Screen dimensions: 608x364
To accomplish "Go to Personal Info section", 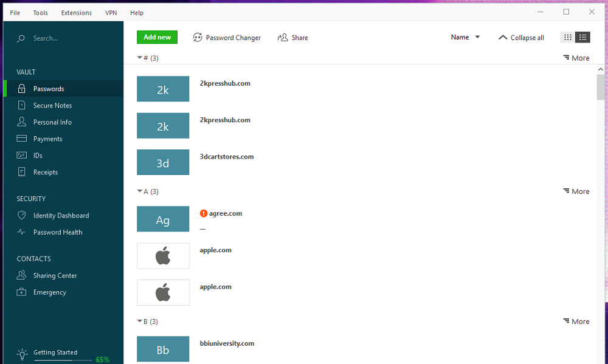I will [52, 122].
